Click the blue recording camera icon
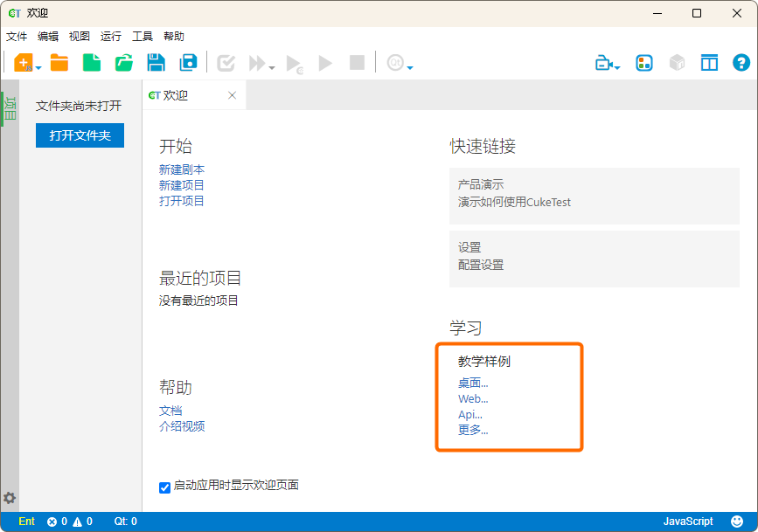758x532 pixels. [x=604, y=63]
